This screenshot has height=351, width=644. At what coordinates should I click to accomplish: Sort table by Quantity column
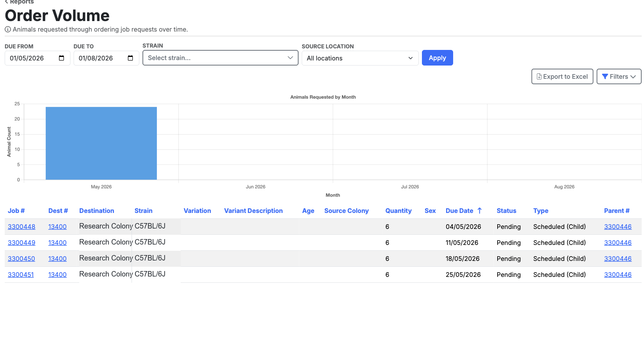[x=398, y=211]
